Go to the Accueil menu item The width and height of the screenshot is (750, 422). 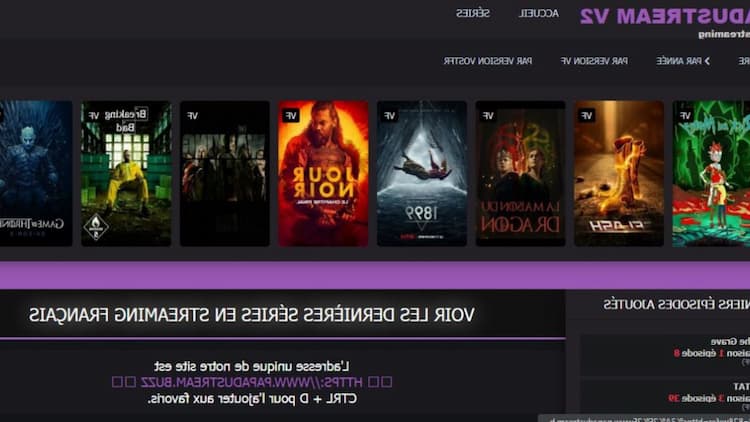point(539,13)
